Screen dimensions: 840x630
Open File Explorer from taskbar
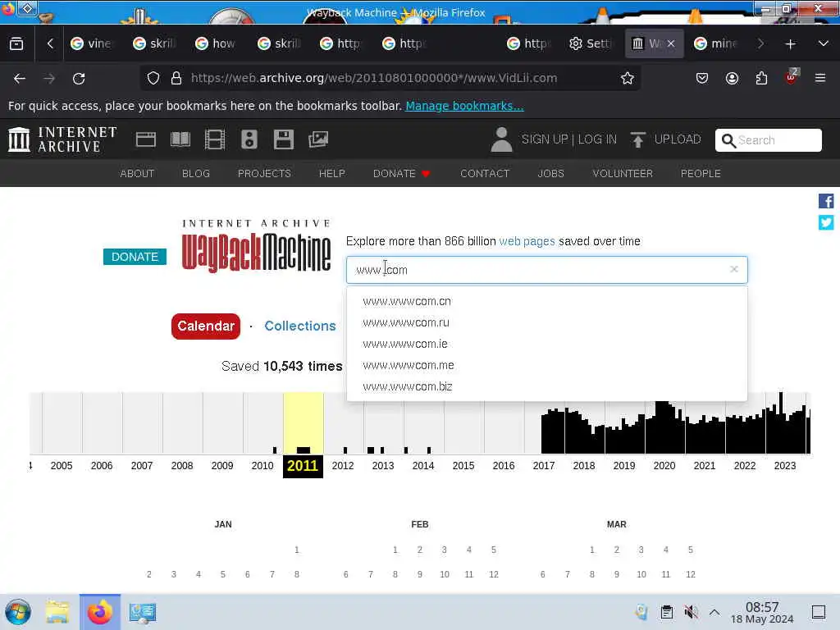pyautogui.click(x=57, y=612)
